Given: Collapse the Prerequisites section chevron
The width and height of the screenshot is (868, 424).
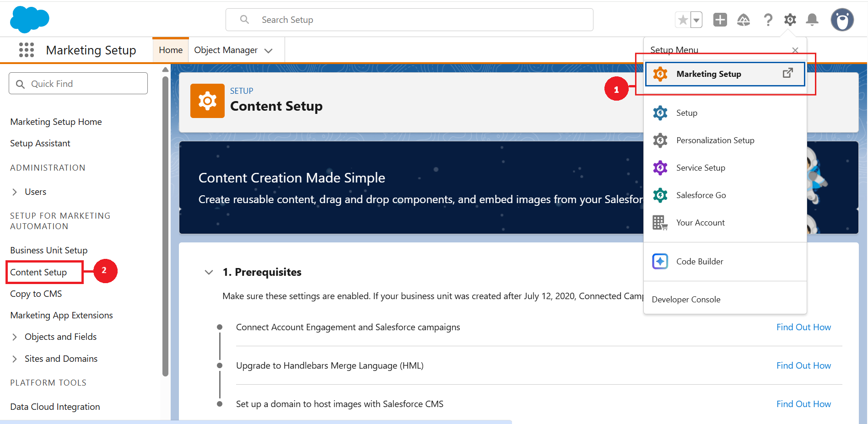Looking at the screenshot, I should point(209,272).
